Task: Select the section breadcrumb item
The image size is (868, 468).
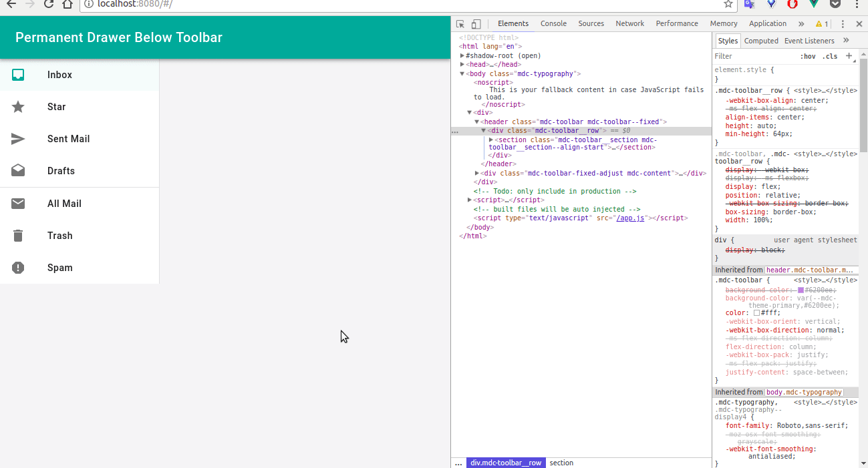Action: point(561,463)
